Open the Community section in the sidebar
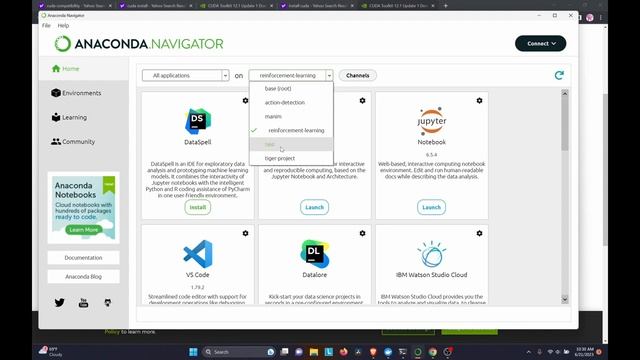This screenshot has width=640, height=360. pos(73,142)
